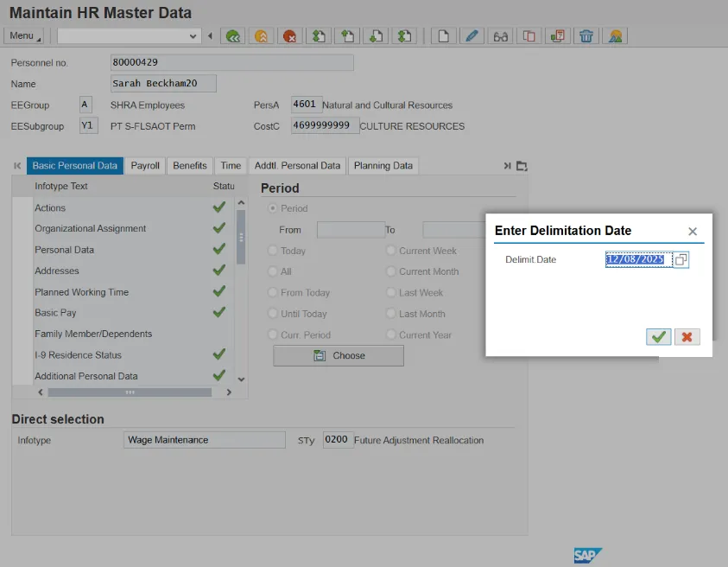
Task: Select the Organizational Assignment infotype row
Action: tap(90, 229)
